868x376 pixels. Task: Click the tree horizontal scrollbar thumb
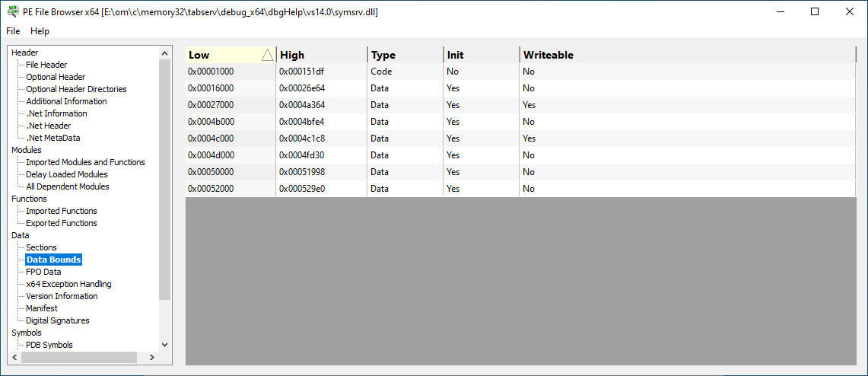[78, 358]
